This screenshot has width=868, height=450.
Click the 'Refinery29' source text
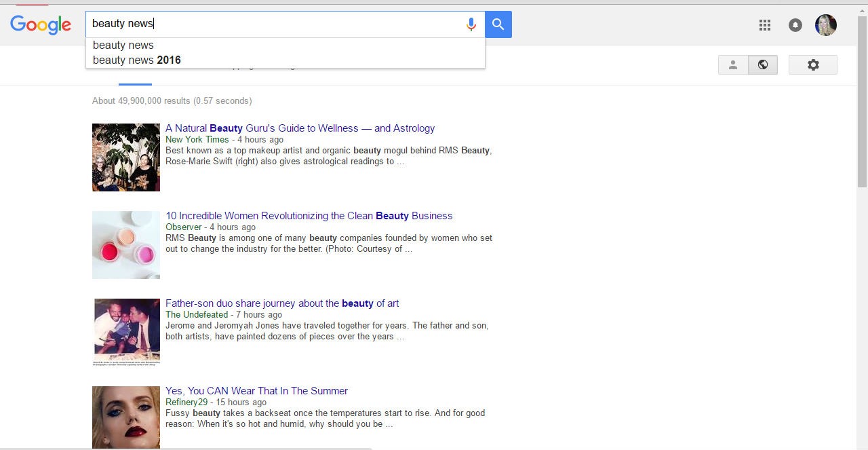click(186, 402)
